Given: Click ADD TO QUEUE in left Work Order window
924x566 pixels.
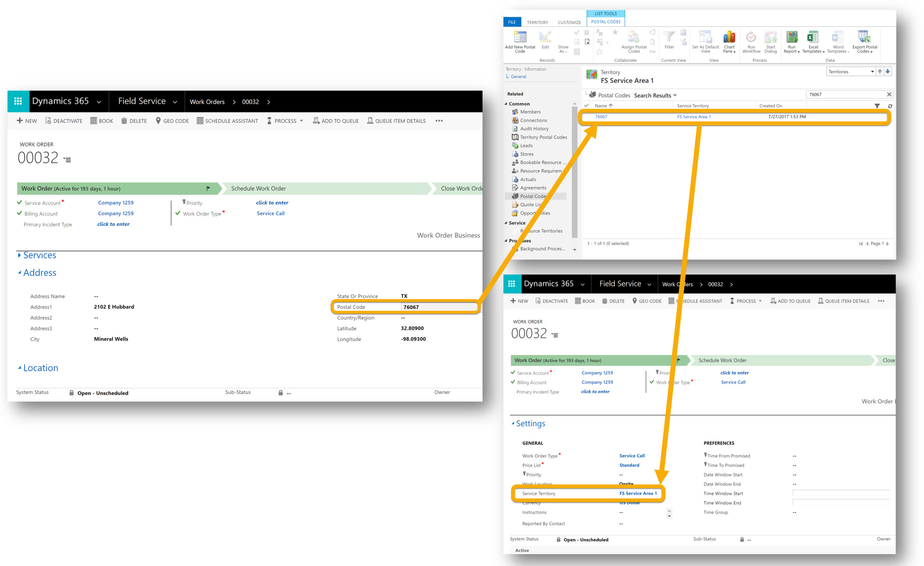Looking at the screenshot, I should tap(336, 121).
